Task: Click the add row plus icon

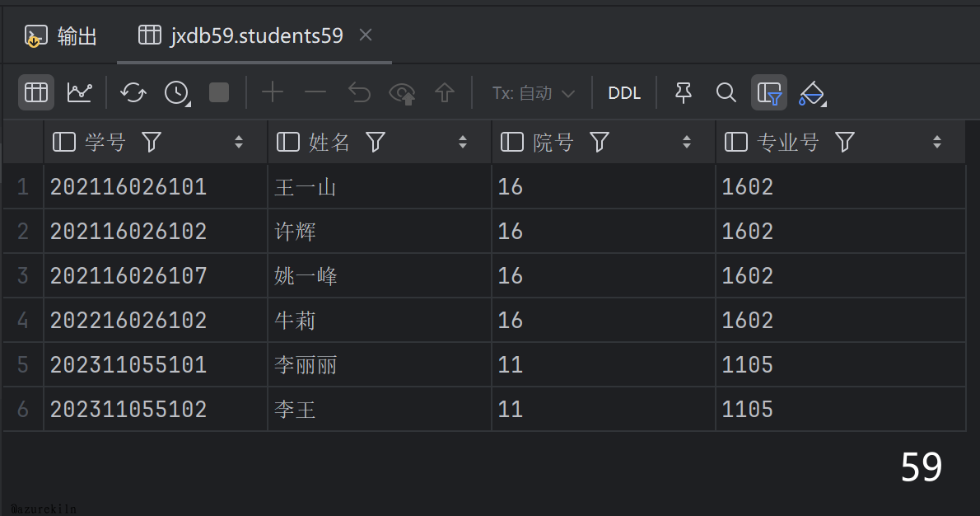Action: pos(272,92)
